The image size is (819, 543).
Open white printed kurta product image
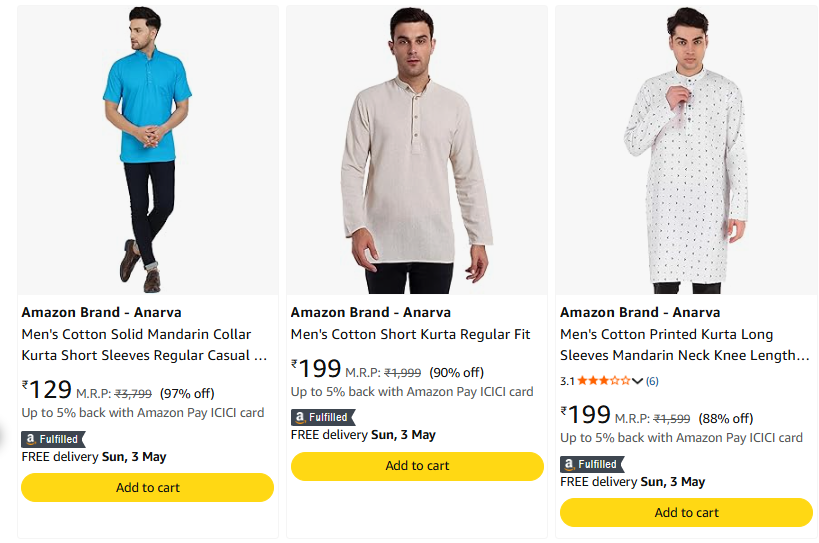coord(686,148)
